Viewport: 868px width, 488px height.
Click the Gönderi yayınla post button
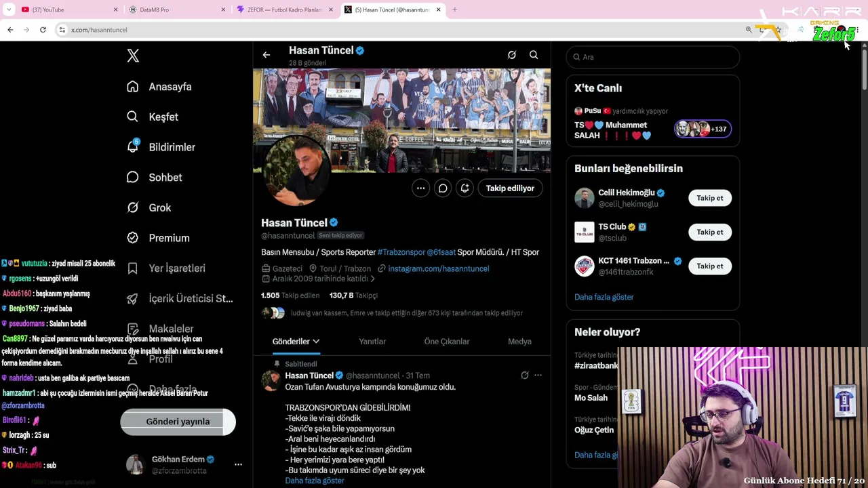click(x=178, y=422)
